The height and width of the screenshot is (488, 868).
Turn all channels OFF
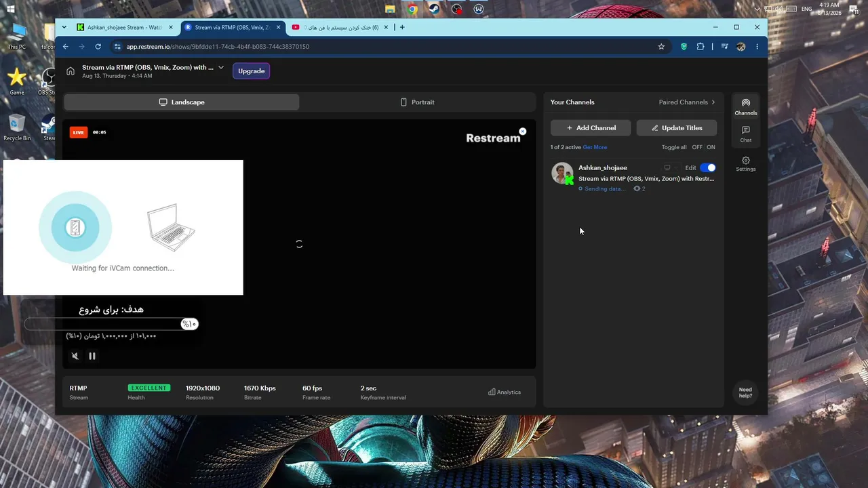(x=697, y=147)
